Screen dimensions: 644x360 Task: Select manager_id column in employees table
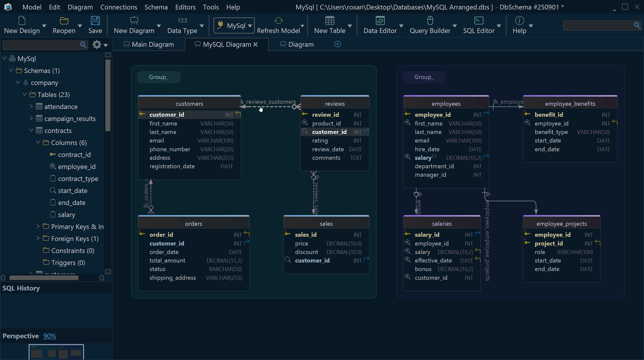click(446, 175)
